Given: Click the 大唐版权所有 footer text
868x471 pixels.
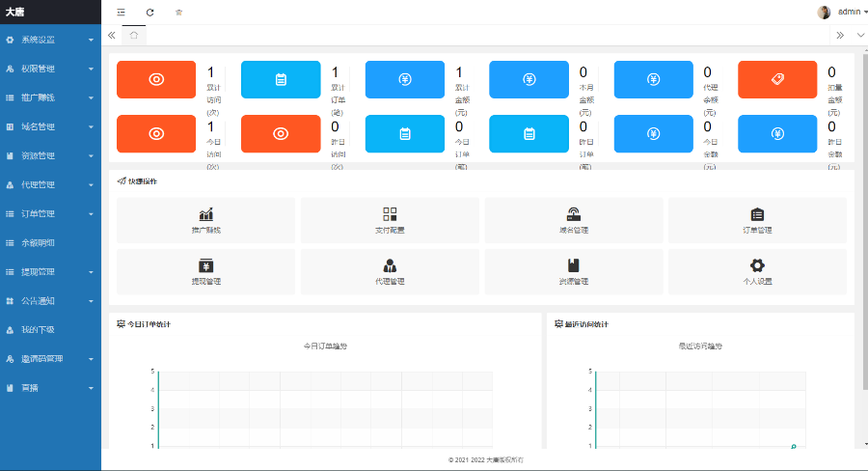Looking at the screenshot, I should click(504, 460).
